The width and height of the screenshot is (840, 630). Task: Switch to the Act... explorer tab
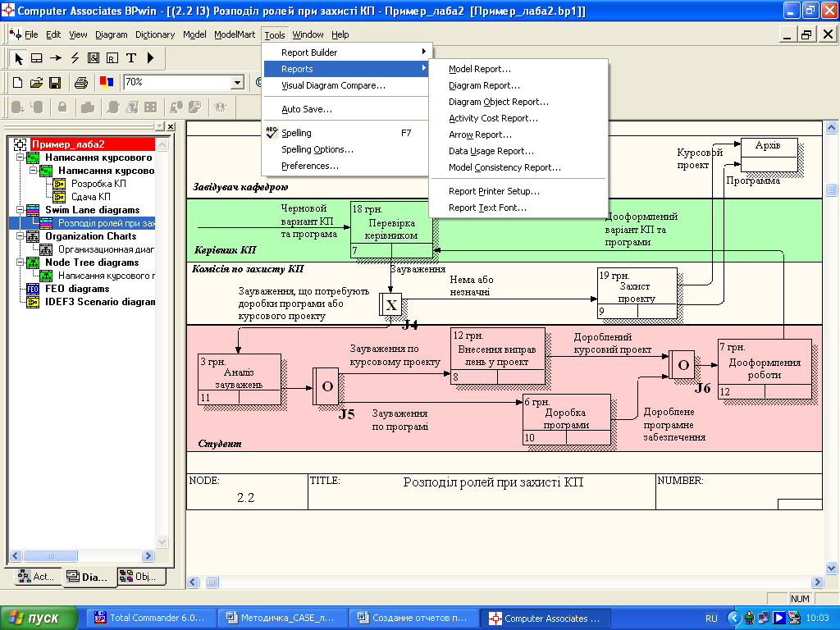(36, 577)
